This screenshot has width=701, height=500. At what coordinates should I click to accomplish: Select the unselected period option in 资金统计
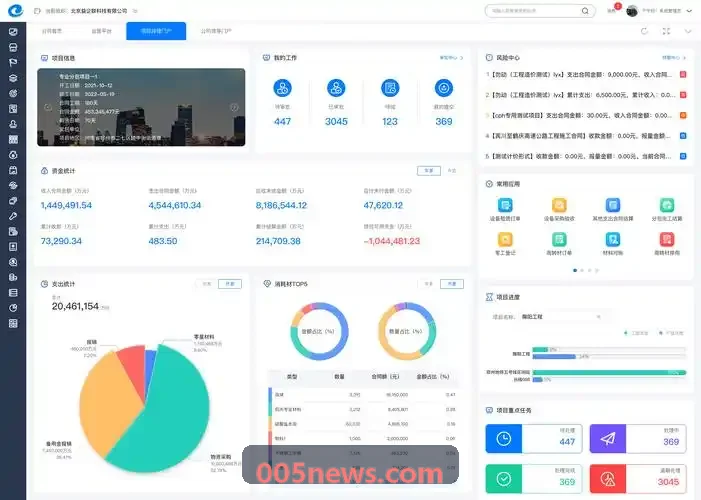[x=452, y=171]
